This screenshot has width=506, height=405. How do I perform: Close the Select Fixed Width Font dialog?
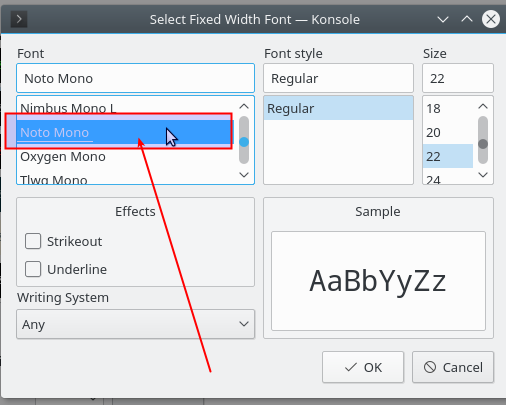point(491,19)
